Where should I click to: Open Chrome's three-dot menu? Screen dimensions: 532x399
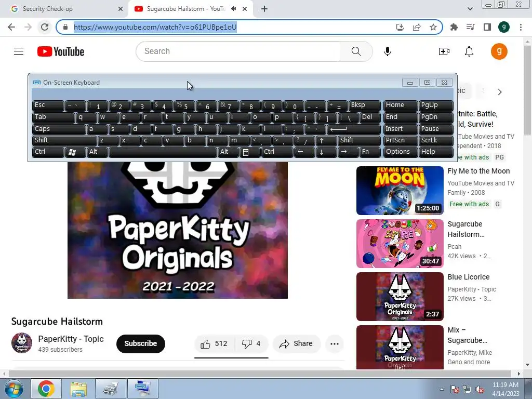tap(521, 27)
